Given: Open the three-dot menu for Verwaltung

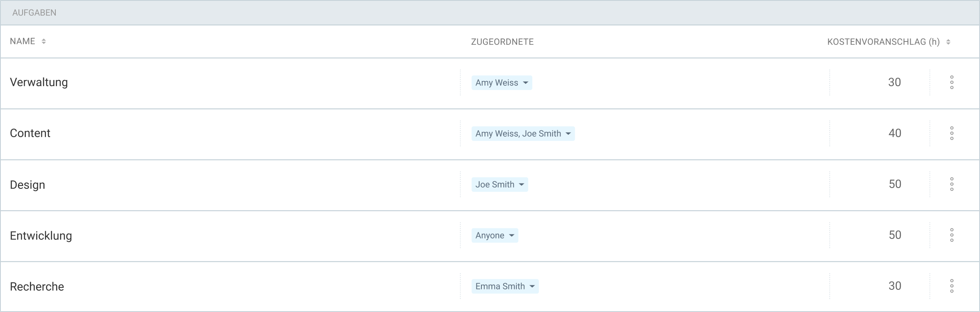Looking at the screenshot, I should [952, 83].
